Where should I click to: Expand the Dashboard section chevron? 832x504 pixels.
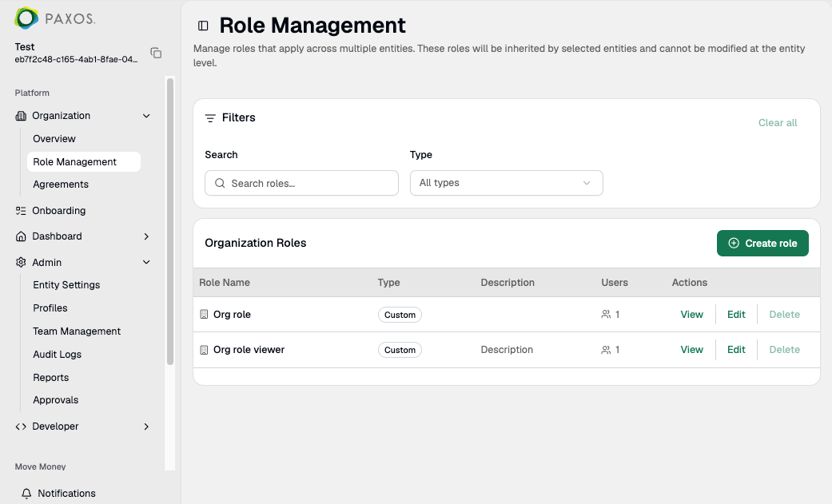pyautogui.click(x=146, y=236)
